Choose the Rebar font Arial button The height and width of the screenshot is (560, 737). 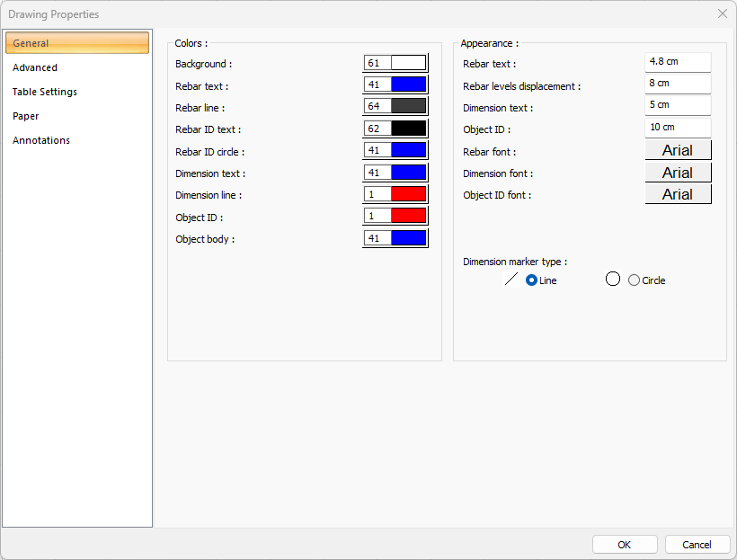click(x=678, y=151)
